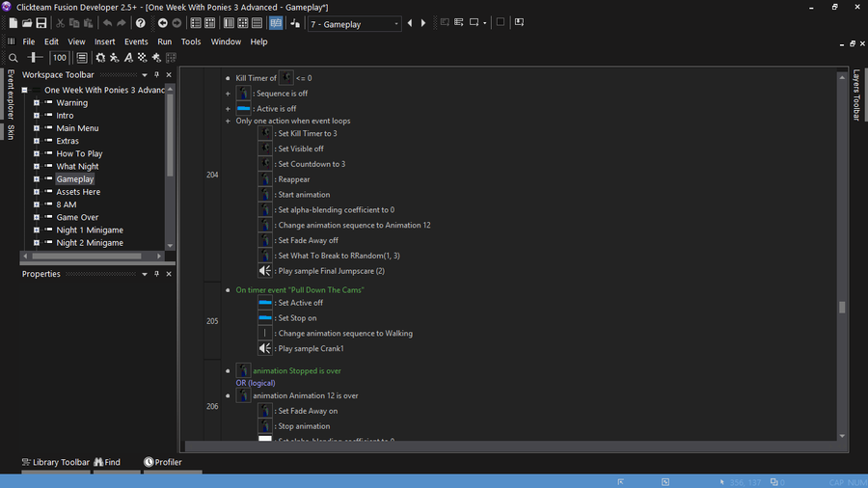Click the Copy icon in toolbar
The image size is (868, 488).
(x=74, y=23)
